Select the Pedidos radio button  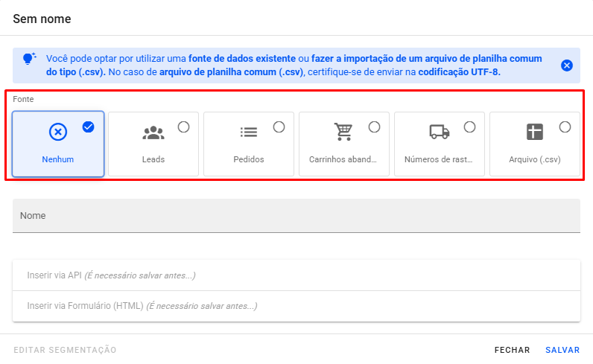point(279,127)
